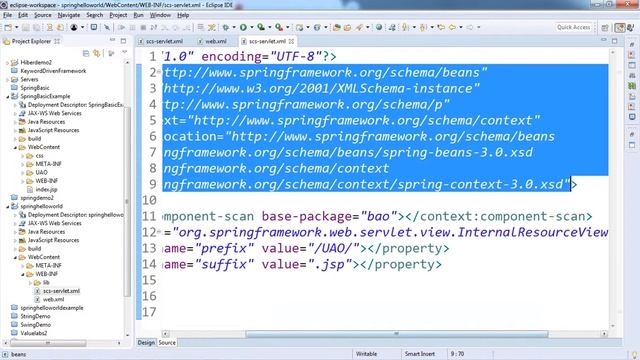The width and height of the screenshot is (640, 360).
Task: Select the KeywordDrivenFramework project
Action: point(53,71)
